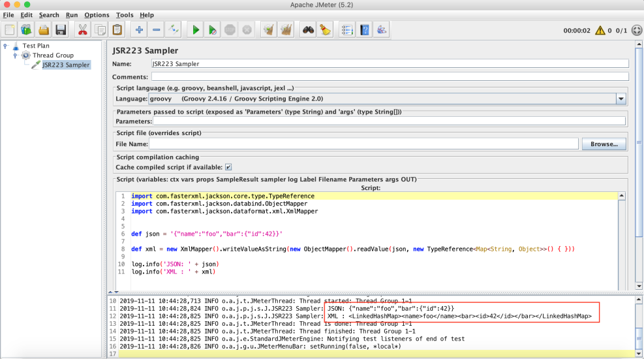Start the test with green Play icon
The image size is (644, 359).
(195, 29)
